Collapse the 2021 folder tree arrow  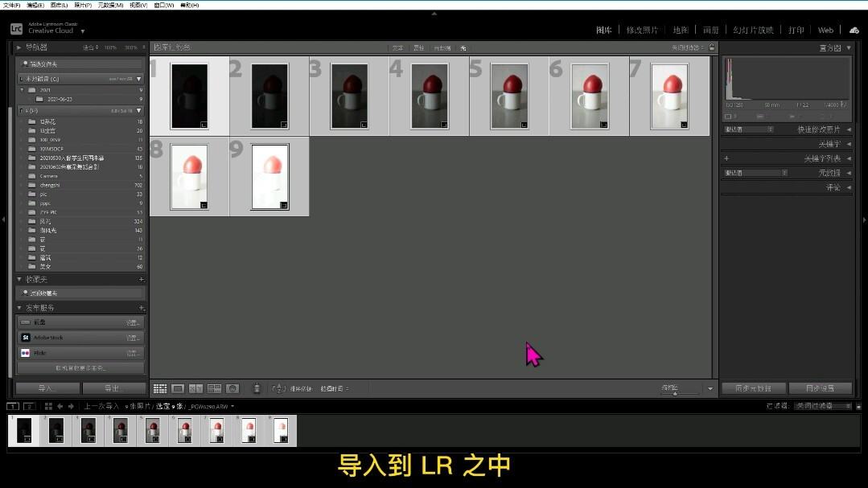click(23, 89)
